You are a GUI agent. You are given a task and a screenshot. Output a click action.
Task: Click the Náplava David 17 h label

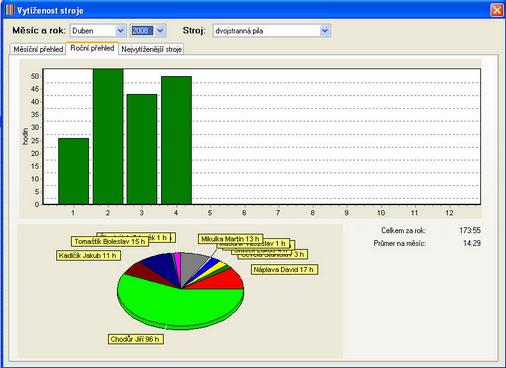pos(284,270)
